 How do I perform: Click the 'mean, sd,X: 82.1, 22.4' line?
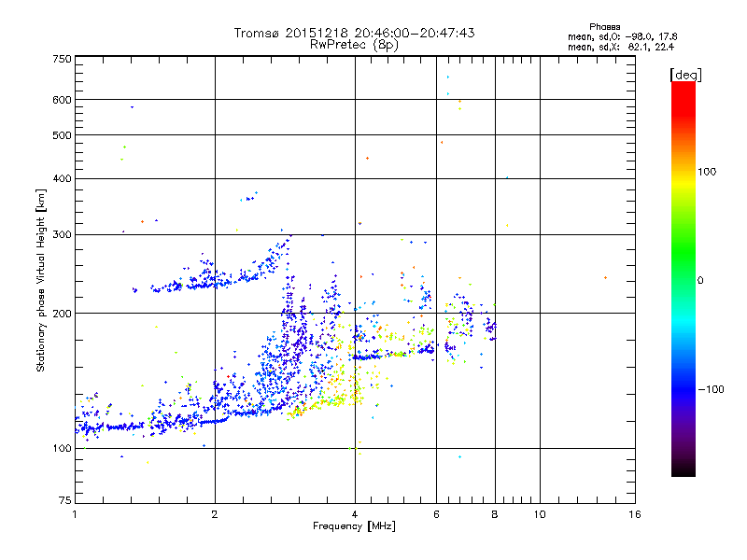click(621, 47)
